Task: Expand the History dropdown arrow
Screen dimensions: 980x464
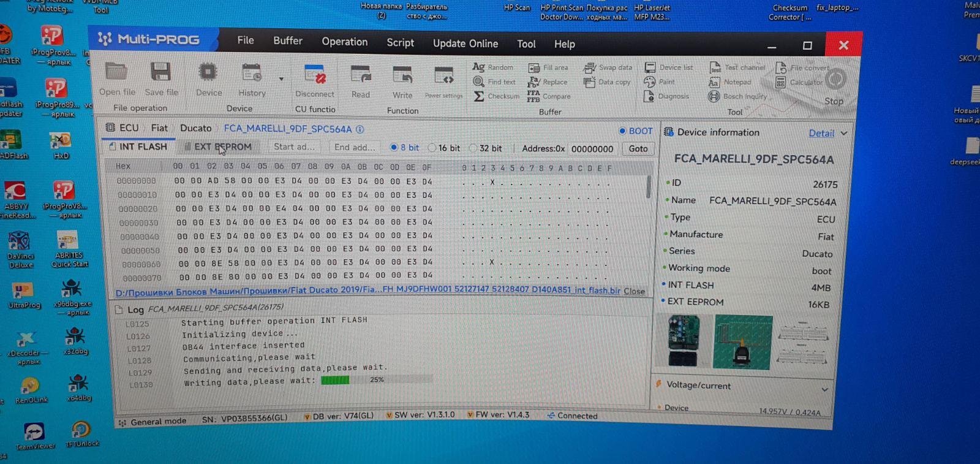Action: (x=281, y=79)
